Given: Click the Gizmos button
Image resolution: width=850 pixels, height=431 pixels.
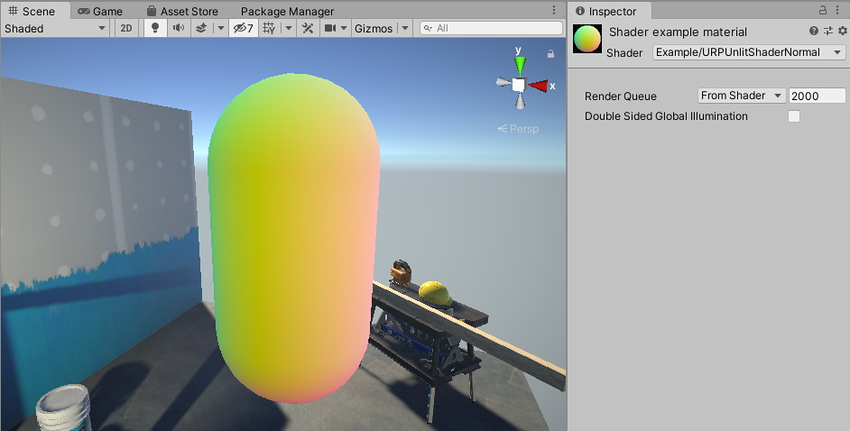Looking at the screenshot, I should pos(374,28).
